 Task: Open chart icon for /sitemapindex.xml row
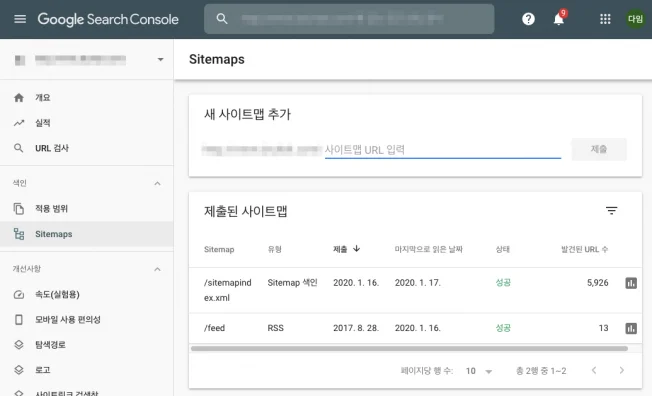coord(631,283)
